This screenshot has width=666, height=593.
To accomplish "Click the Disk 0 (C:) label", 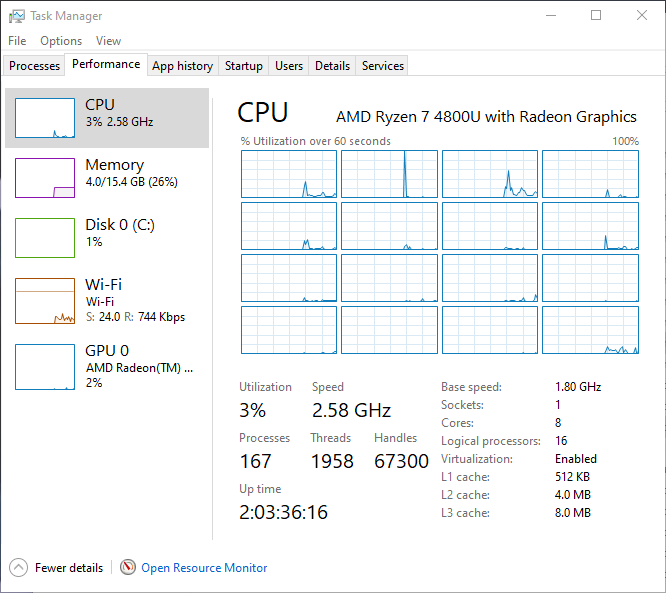I will coord(120,224).
